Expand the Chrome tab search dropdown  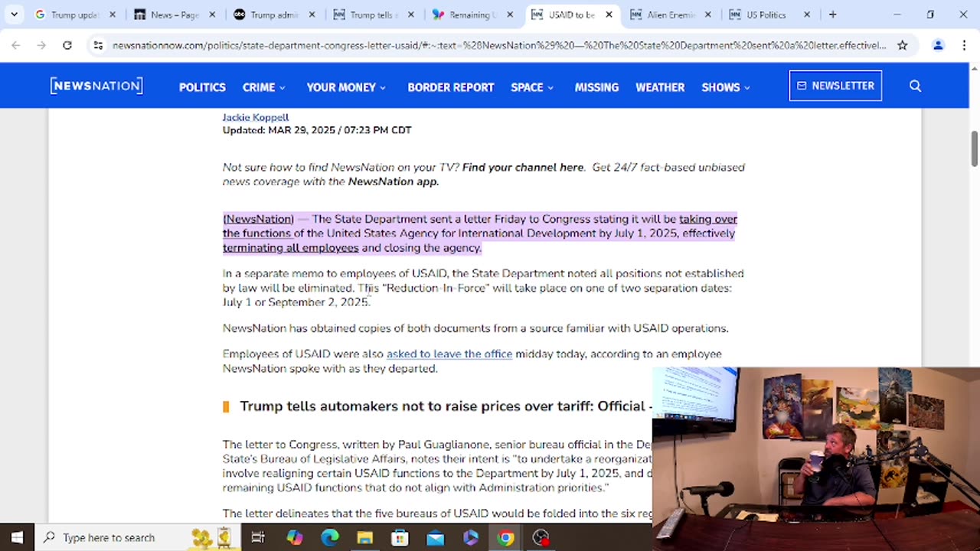[x=14, y=15]
